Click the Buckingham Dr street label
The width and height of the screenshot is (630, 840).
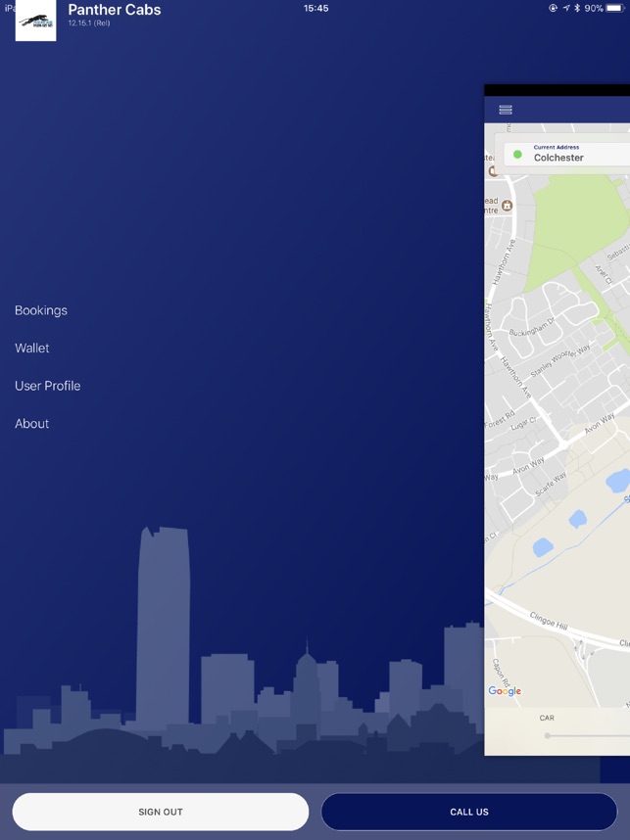tap(531, 326)
